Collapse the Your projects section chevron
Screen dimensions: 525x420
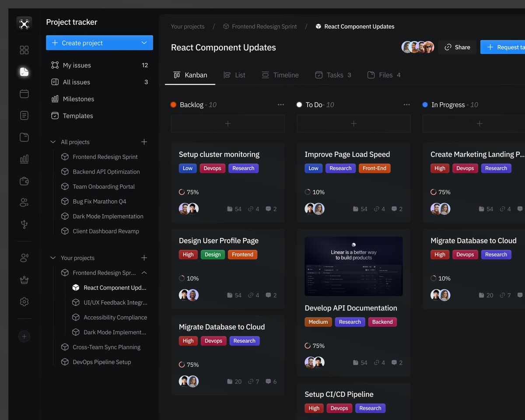click(53, 258)
